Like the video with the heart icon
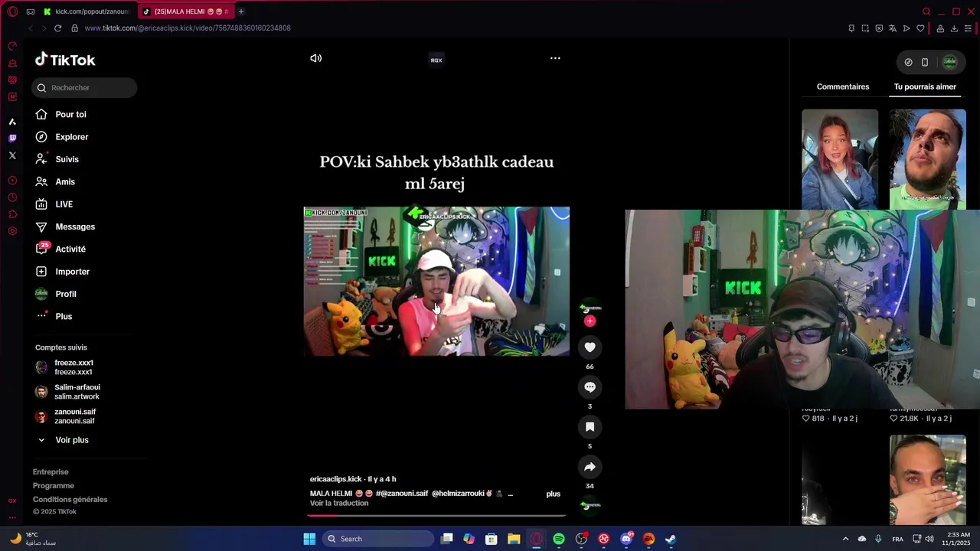Screen dimensions: 980x551 pos(590,347)
